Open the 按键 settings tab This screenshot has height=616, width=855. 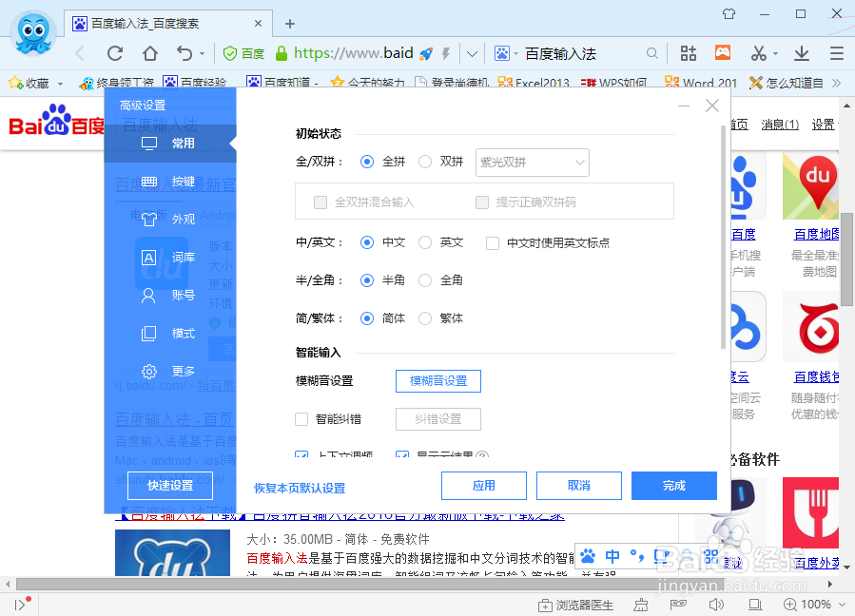coord(170,182)
